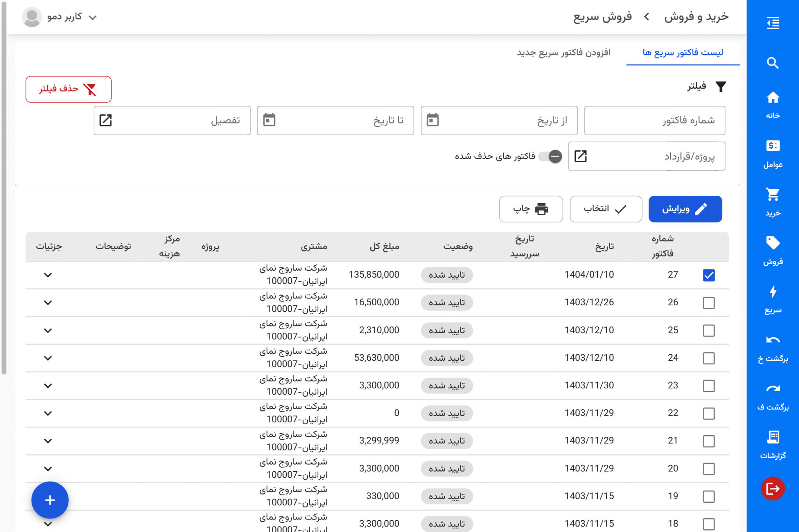Check invoice 25 checkbox

pos(709,330)
